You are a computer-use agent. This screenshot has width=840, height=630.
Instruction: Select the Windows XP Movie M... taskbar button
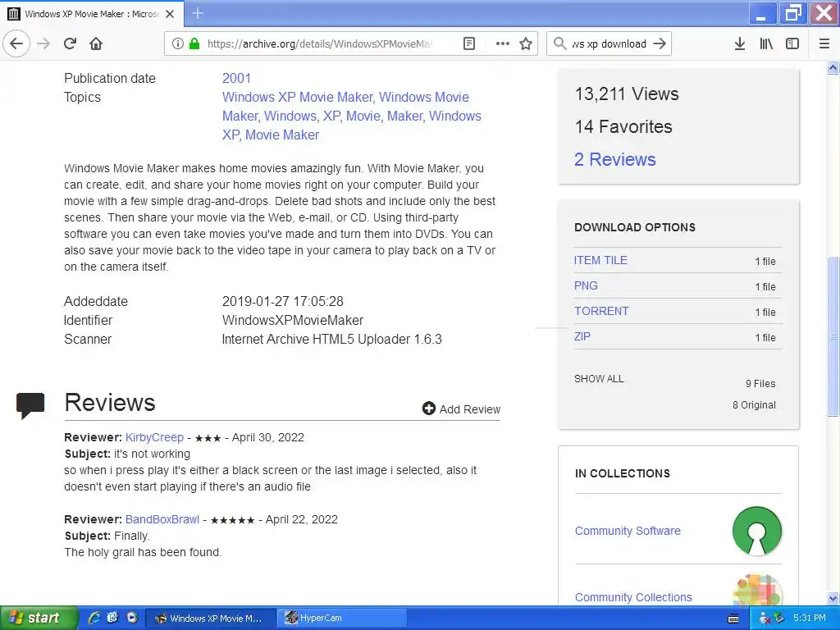(211, 618)
